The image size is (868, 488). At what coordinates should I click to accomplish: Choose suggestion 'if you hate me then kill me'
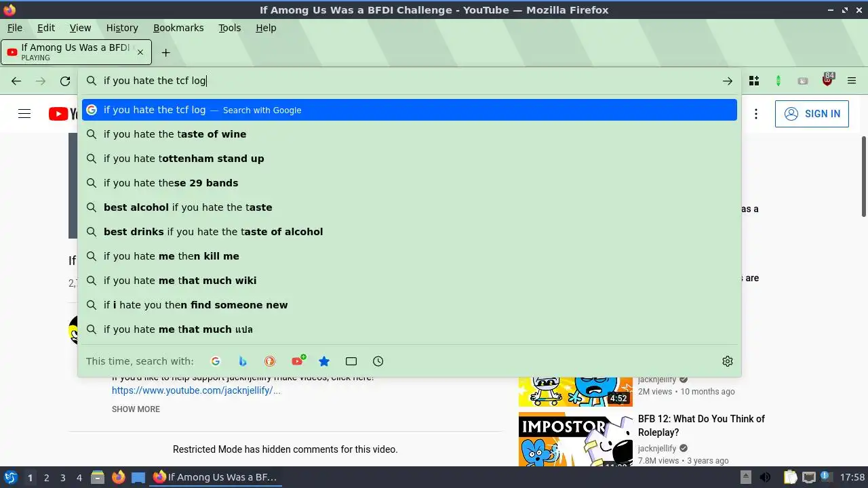pyautogui.click(x=410, y=256)
